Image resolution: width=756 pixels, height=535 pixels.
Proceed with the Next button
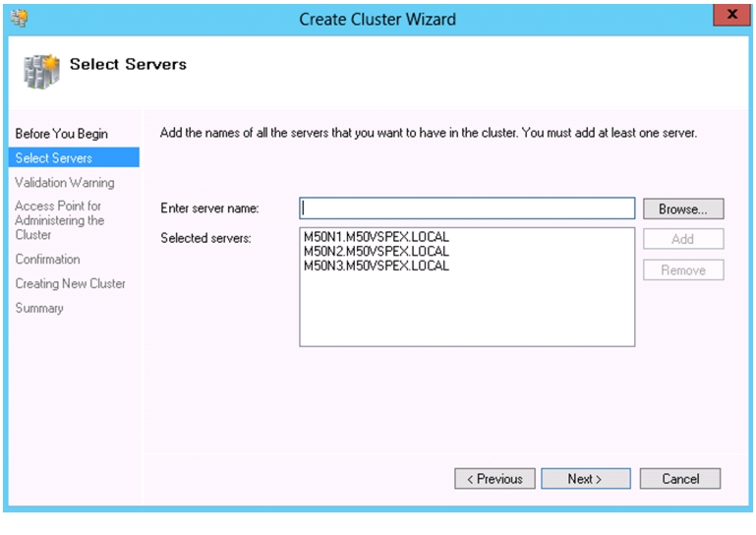pos(585,479)
